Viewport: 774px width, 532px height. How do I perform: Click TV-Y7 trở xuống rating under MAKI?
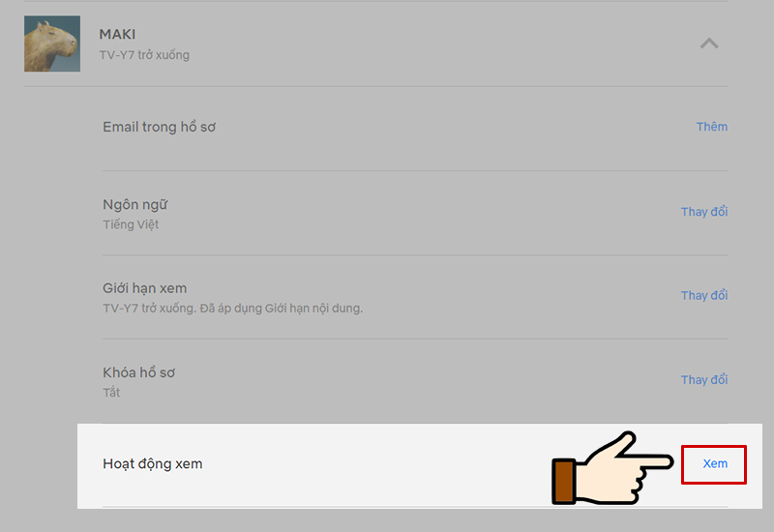[x=144, y=55]
